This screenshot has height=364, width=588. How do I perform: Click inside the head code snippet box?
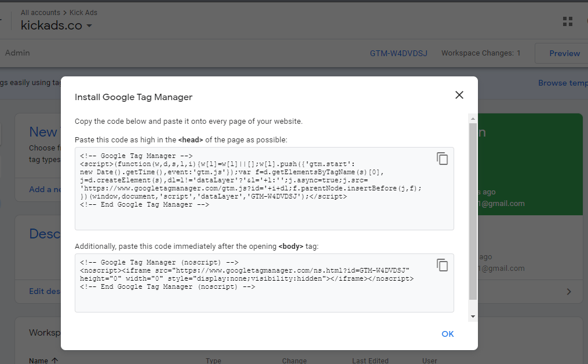[x=264, y=189]
